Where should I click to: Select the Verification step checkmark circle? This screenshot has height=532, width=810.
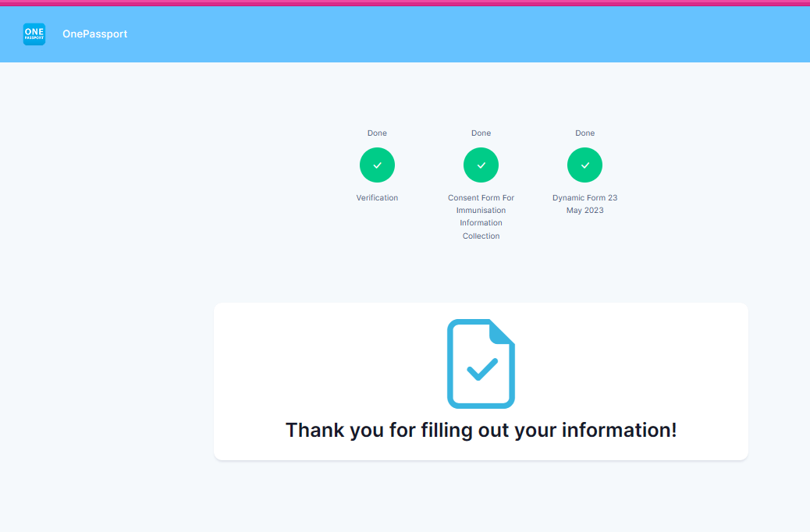click(x=377, y=165)
